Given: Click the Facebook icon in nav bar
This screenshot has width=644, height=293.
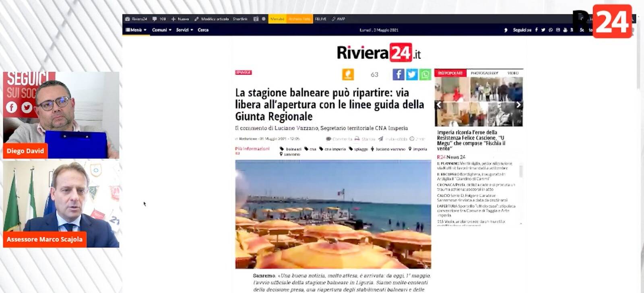Looking at the screenshot, I should click(x=537, y=30).
